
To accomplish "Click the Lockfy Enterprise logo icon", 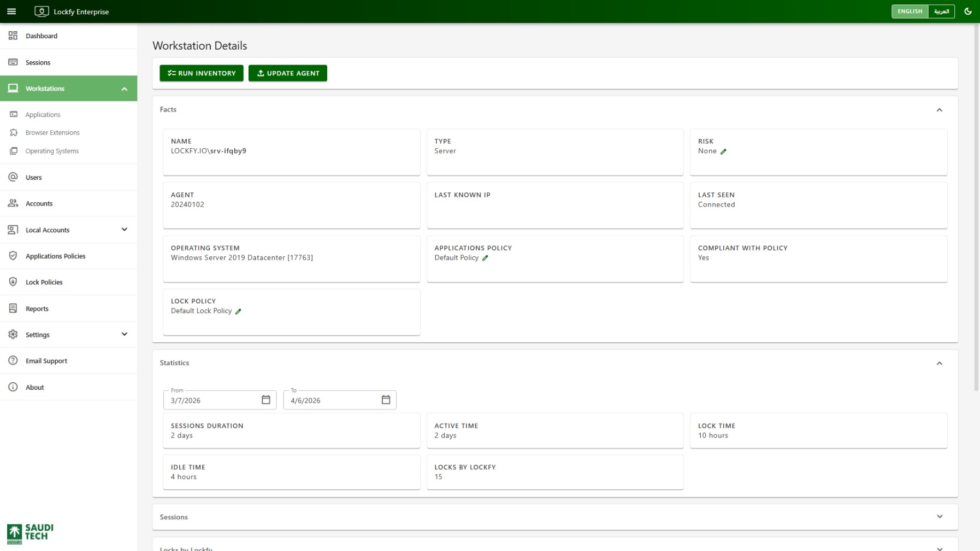I will point(42,11).
